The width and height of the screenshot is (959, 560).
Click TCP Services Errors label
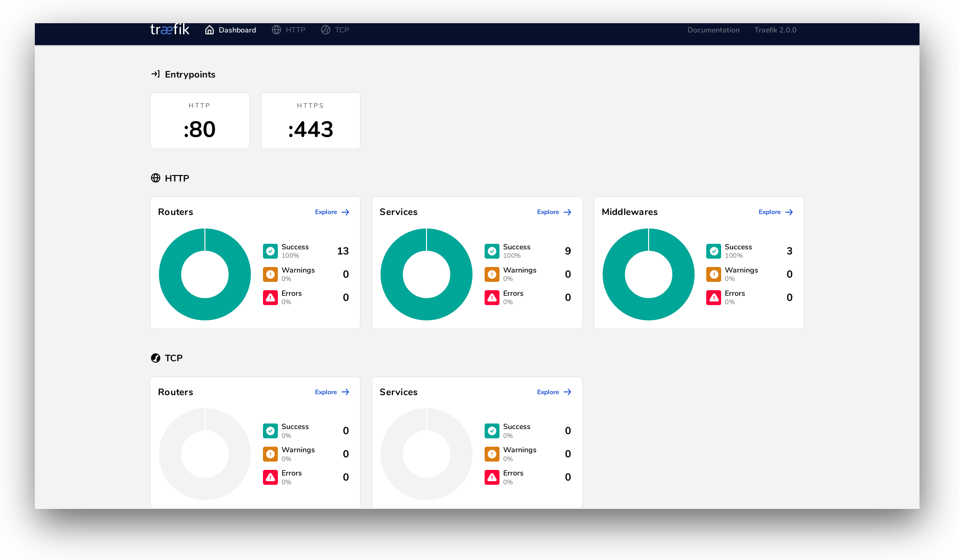[x=513, y=473]
